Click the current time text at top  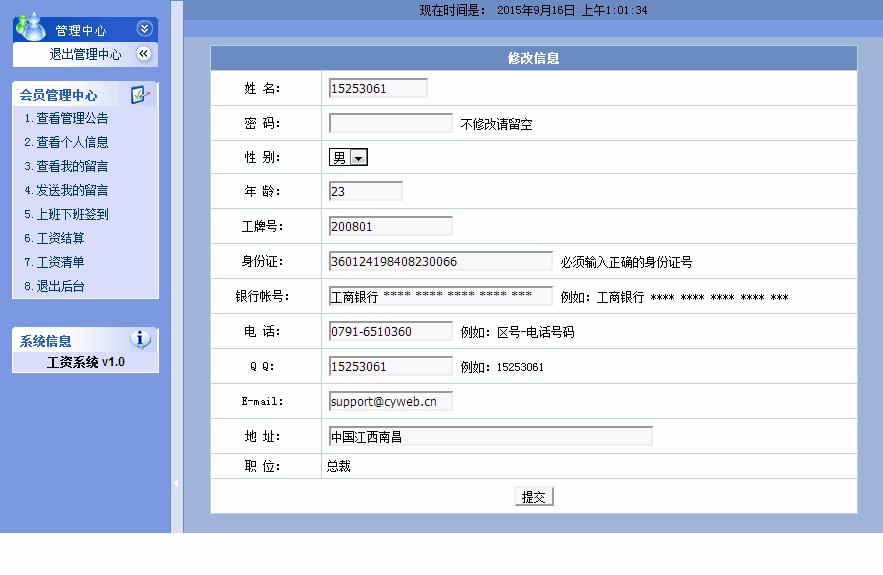(x=533, y=10)
